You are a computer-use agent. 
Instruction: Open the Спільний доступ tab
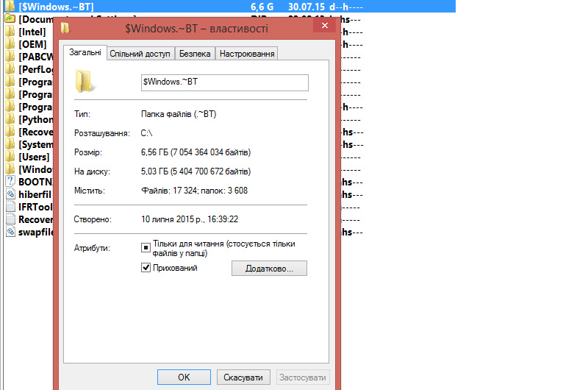[x=140, y=54]
